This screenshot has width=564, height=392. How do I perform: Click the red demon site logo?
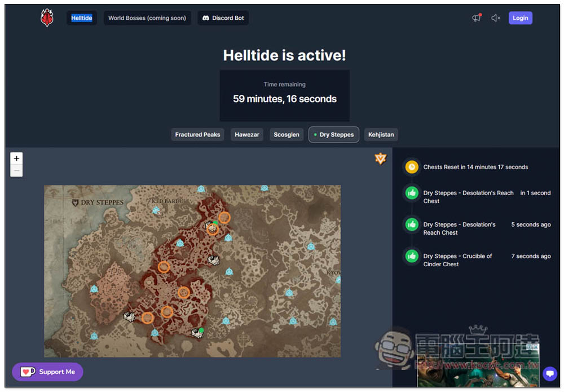(47, 18)
